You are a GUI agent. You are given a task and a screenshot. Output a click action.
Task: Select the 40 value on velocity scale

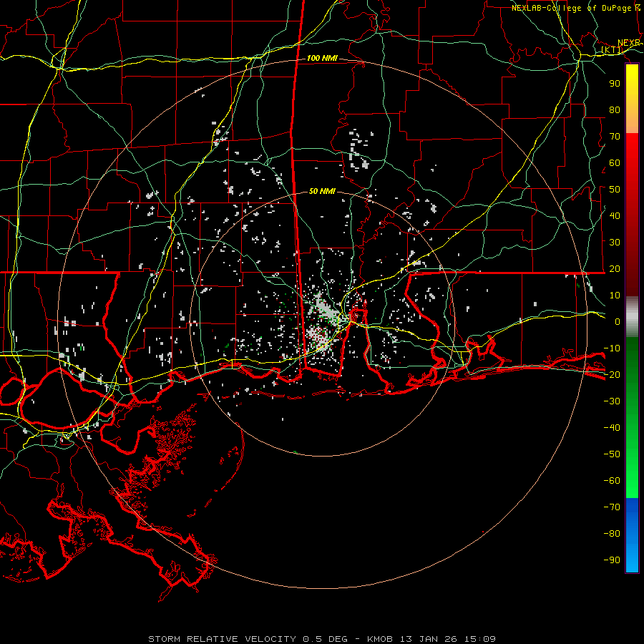coord(615,215)
